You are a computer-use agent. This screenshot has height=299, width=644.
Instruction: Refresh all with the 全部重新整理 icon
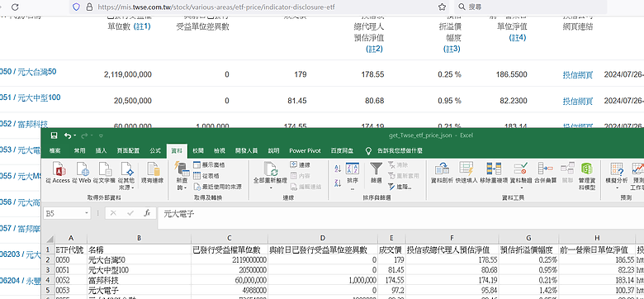[271, 169]
